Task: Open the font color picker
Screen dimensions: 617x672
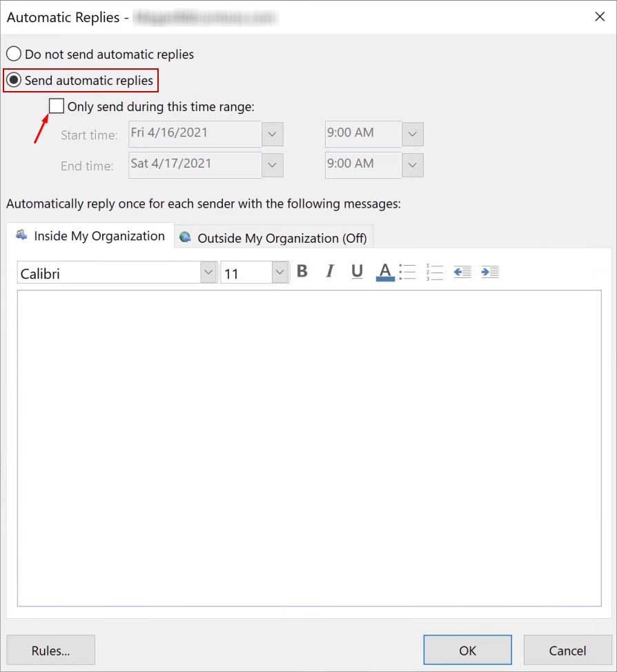Action: coord(385,271)
